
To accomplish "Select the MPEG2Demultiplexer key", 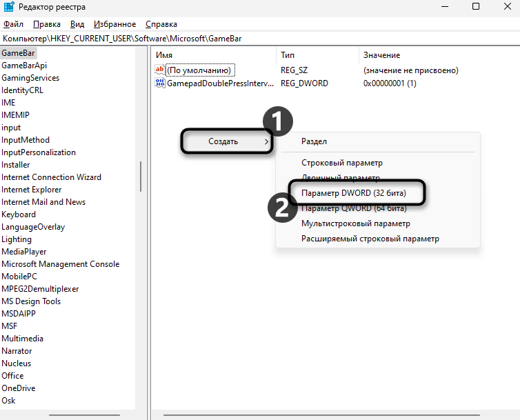I will (40, 289).
